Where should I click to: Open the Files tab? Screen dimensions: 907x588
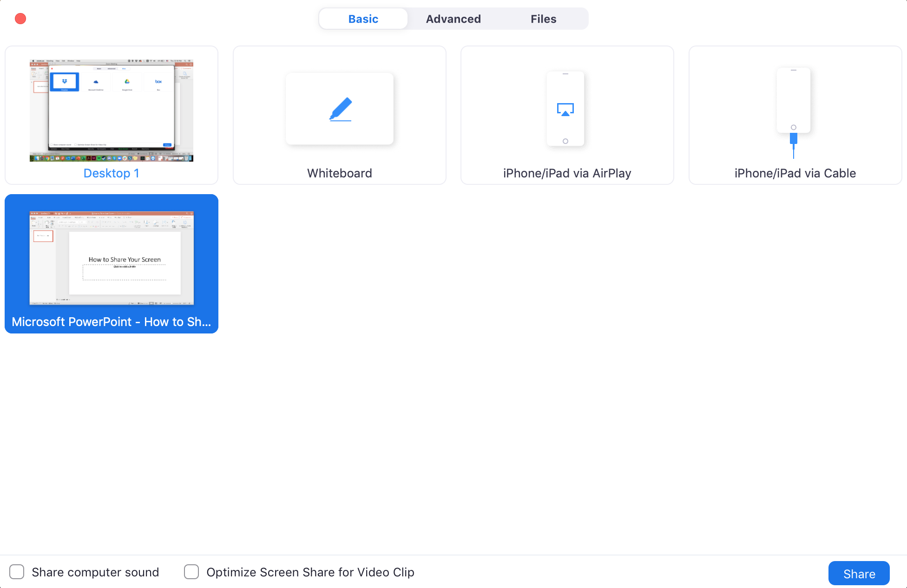click(543, 19)
